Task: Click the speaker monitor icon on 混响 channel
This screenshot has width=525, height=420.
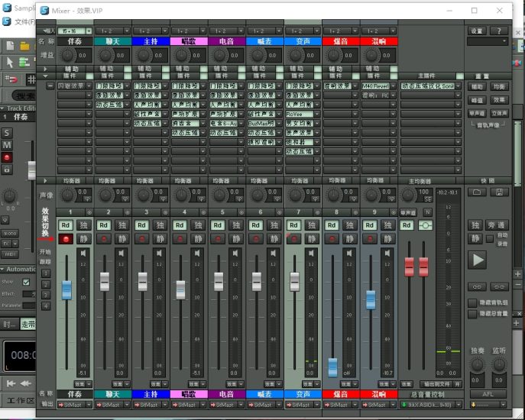Action: pos(387,254)
